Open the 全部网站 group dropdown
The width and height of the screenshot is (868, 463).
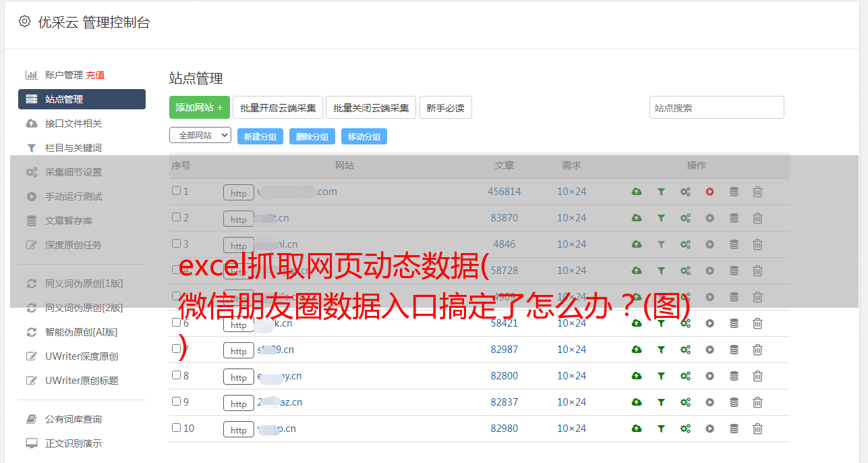pos(200,136)
